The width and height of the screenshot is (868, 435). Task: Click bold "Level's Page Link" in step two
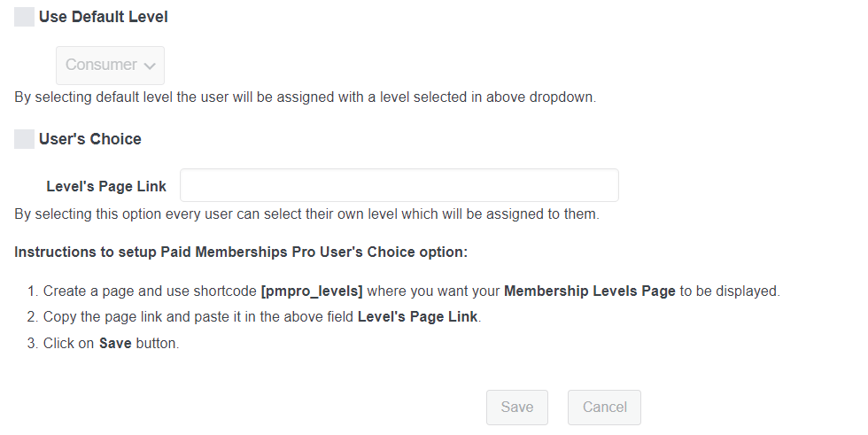[x=418, y=317]
